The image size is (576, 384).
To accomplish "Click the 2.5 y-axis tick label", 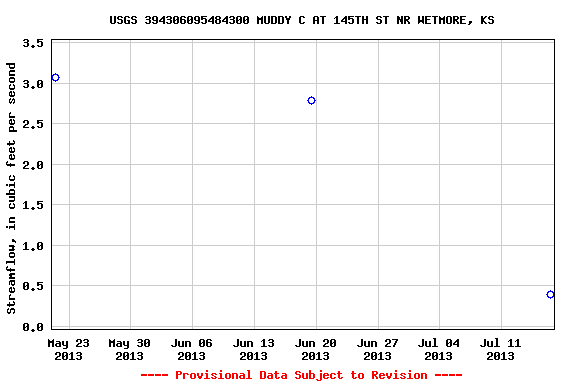I will click(x=33, y=124).
